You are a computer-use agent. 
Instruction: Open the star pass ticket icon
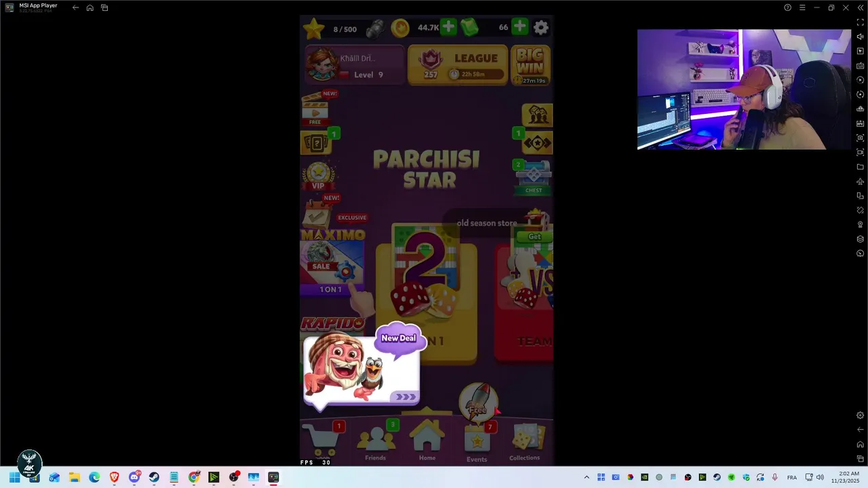pos(537,143)
